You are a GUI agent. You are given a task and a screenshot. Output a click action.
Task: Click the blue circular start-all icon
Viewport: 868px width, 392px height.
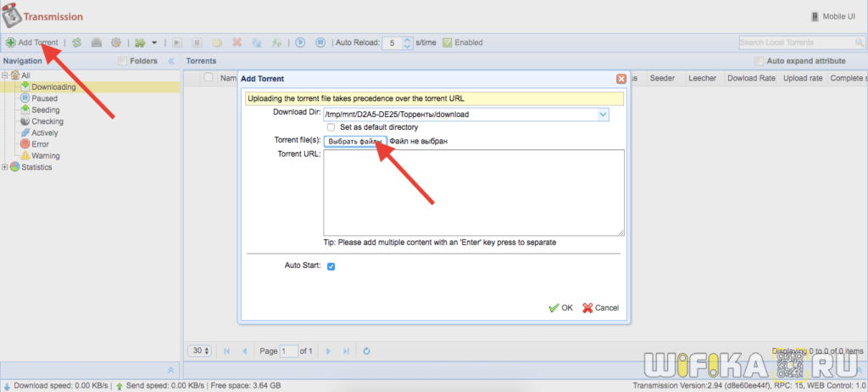point(300,42)
